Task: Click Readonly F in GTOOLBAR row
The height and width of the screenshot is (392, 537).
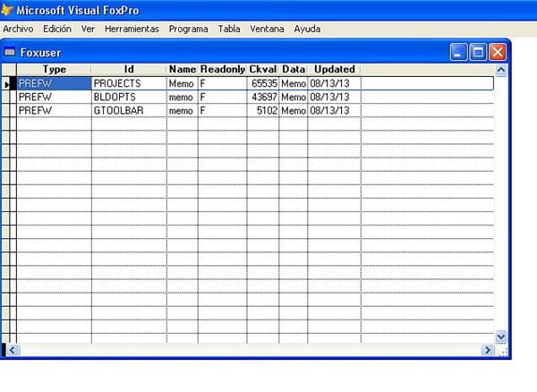Action: 223,111
